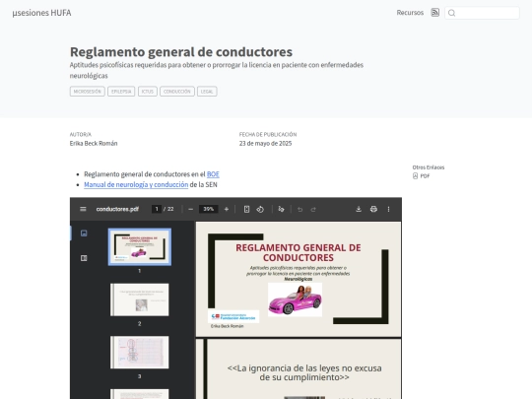This screenshot has width=532, height=399.
Task: Toggle the PDF viewer sidebar menu
Action: pos(83,209)
